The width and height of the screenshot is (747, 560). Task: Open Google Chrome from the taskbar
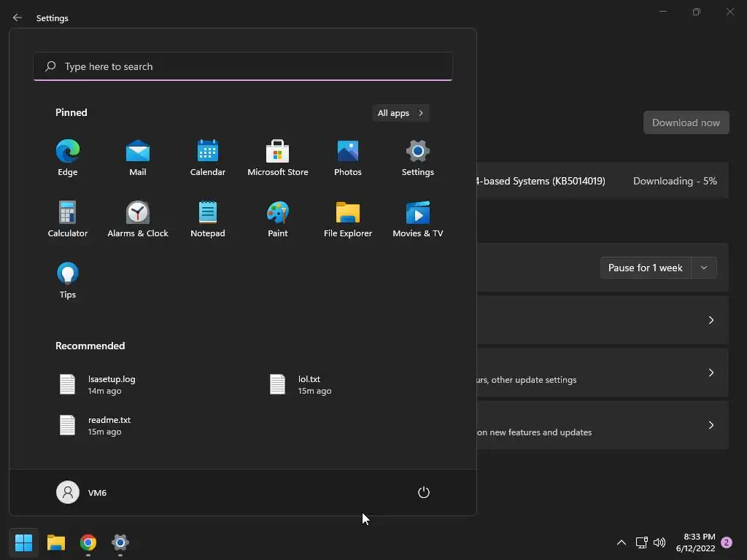[88, 542]
